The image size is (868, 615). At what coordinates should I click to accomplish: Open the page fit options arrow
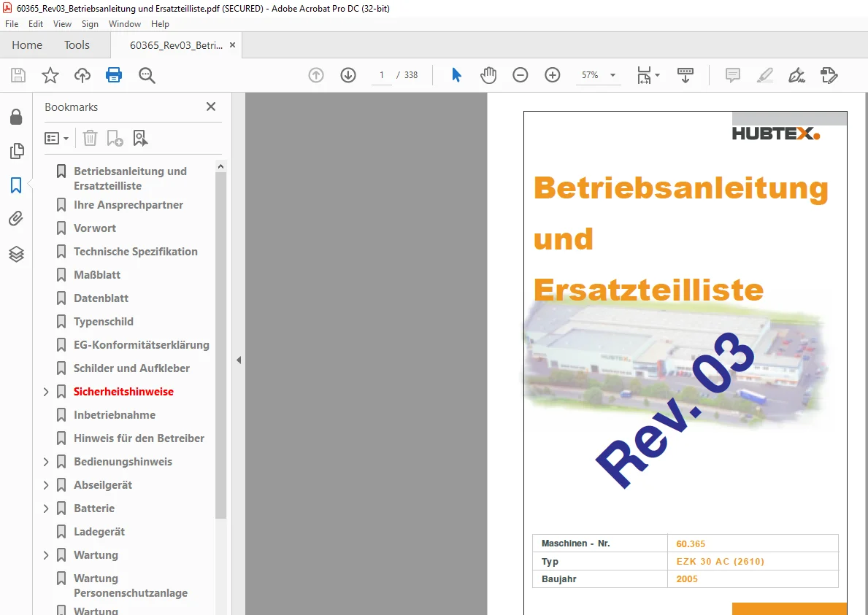coord(657,75)
